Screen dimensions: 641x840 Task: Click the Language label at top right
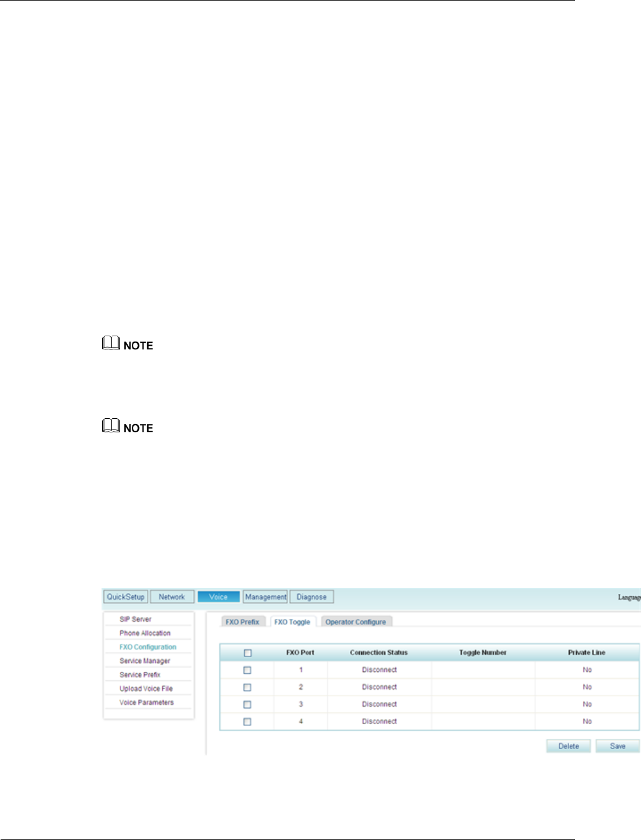click(629, 597)
